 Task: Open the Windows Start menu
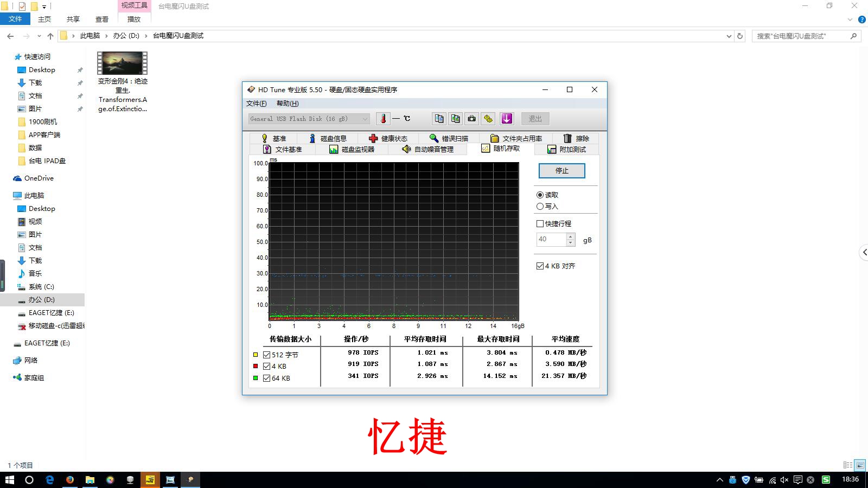(x=10, y=480)
